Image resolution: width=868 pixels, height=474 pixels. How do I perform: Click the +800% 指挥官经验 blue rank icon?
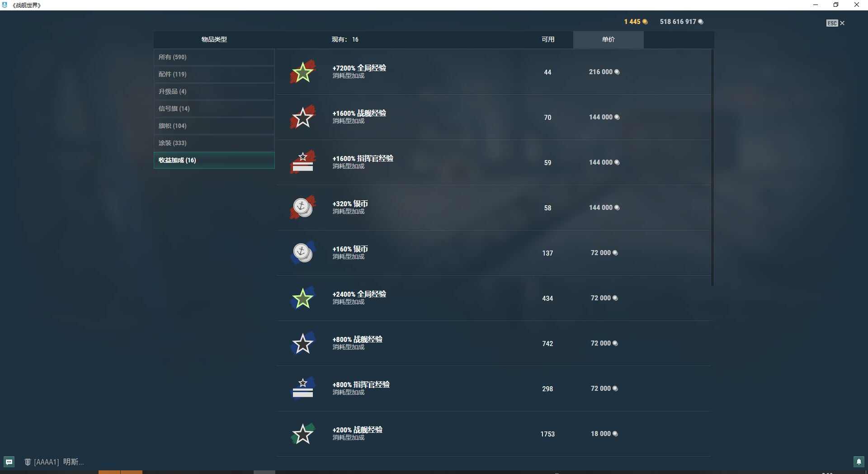(x=302, y=389)
